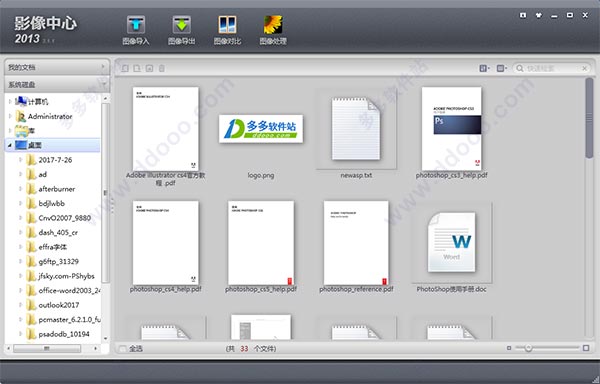Click the second icon in file toolbar
This screenshot has width=600, height=384.
tap(137, 68)
